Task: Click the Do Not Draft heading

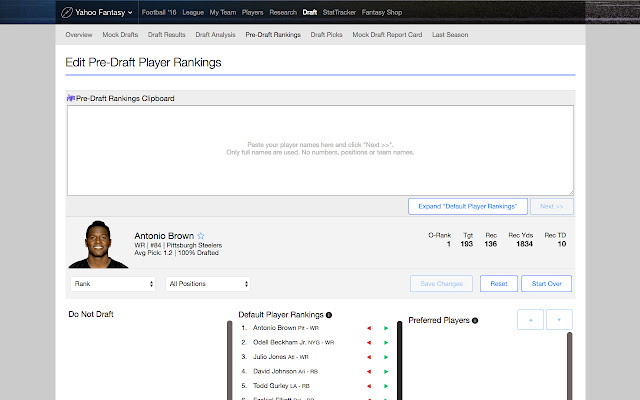Action: click(91, 314)
